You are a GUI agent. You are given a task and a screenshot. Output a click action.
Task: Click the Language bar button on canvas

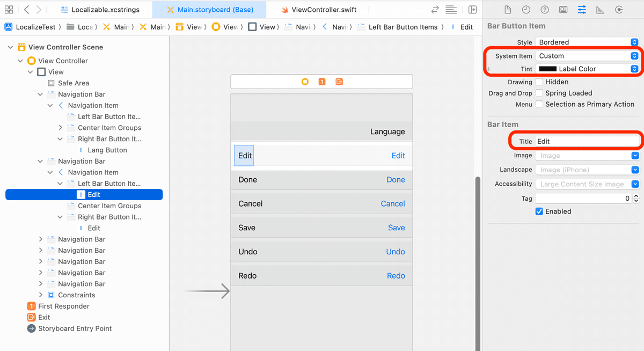pyautogui.click(x=387, y=131)
